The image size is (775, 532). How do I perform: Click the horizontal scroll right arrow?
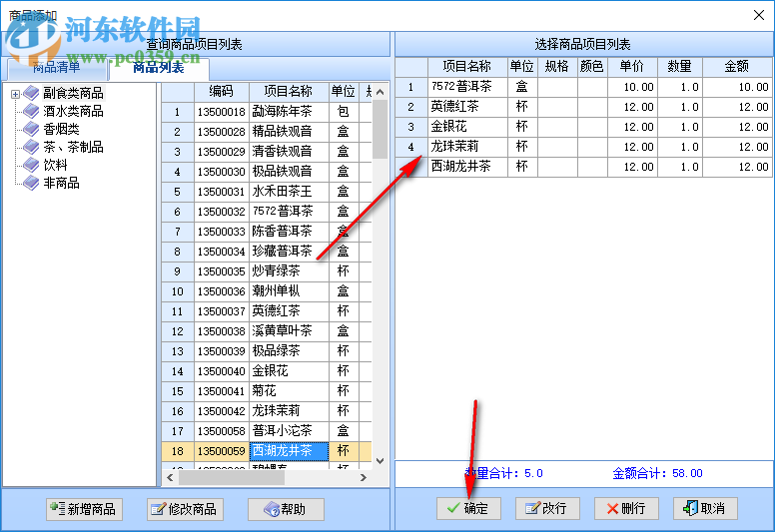364,478
